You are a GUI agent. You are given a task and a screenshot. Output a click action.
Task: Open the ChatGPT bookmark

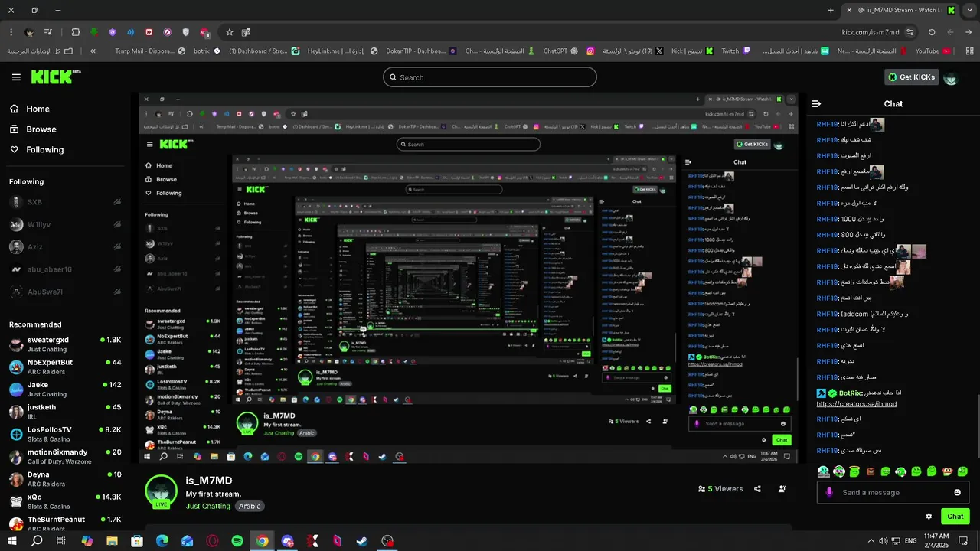click(560, 51)
